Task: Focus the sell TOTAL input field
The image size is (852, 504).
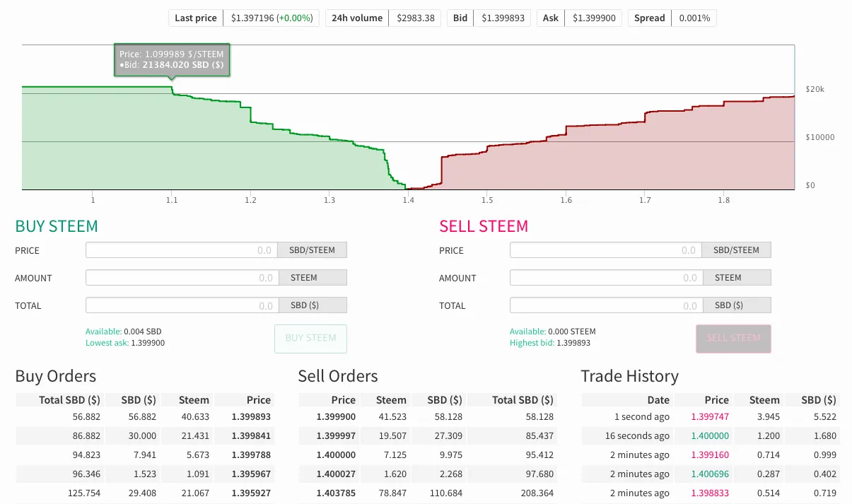Action: (605, 305)
